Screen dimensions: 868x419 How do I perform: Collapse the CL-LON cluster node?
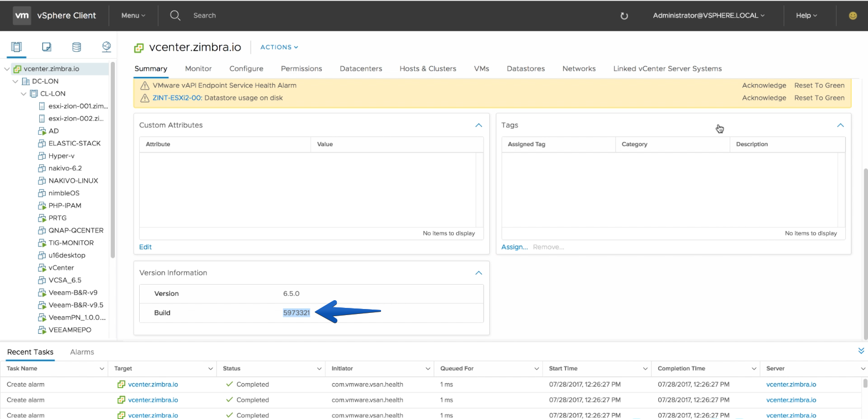[x=23, y=94]
